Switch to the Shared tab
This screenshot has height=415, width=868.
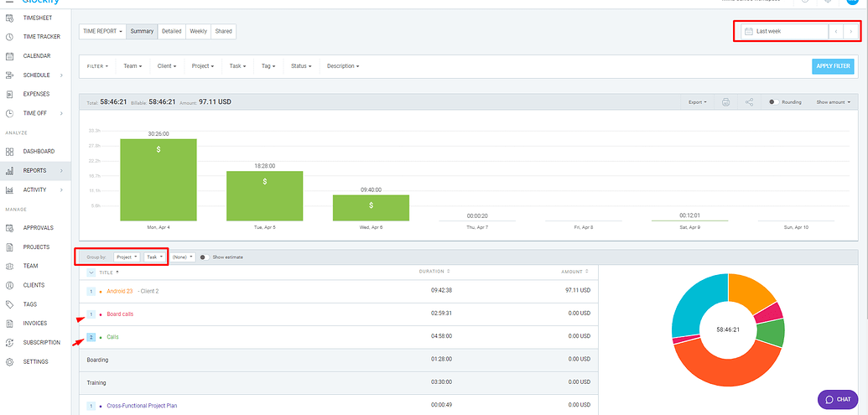[x=224, y=32]
